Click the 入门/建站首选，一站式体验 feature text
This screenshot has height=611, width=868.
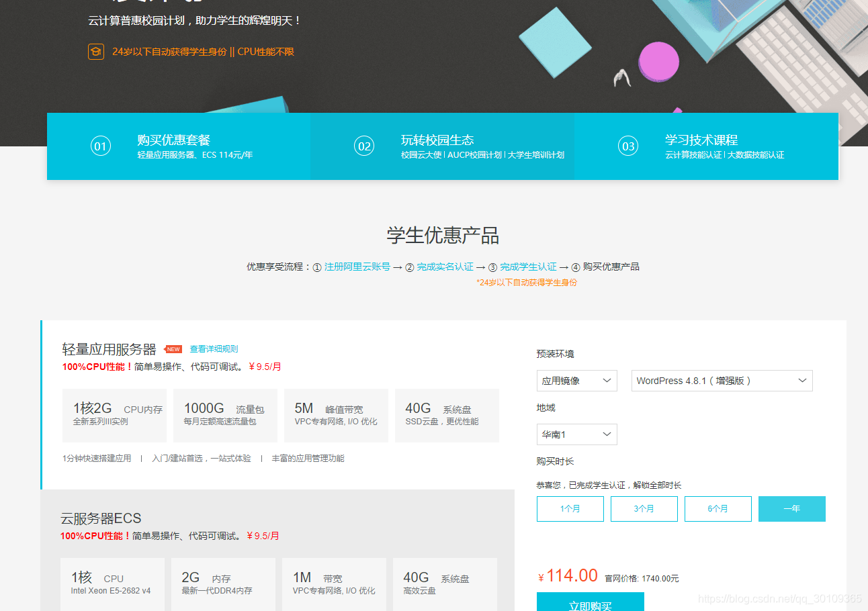coord(202,459)
